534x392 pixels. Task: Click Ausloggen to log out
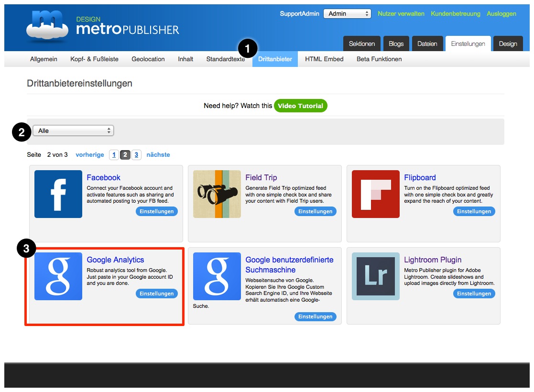point(501,13)
